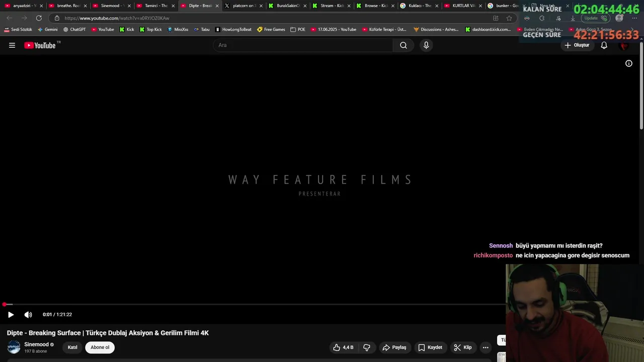Click the YouTube search magnifier button
Image resolution: width=644 pixels, height=362 pixels.
tap(404, 45)
